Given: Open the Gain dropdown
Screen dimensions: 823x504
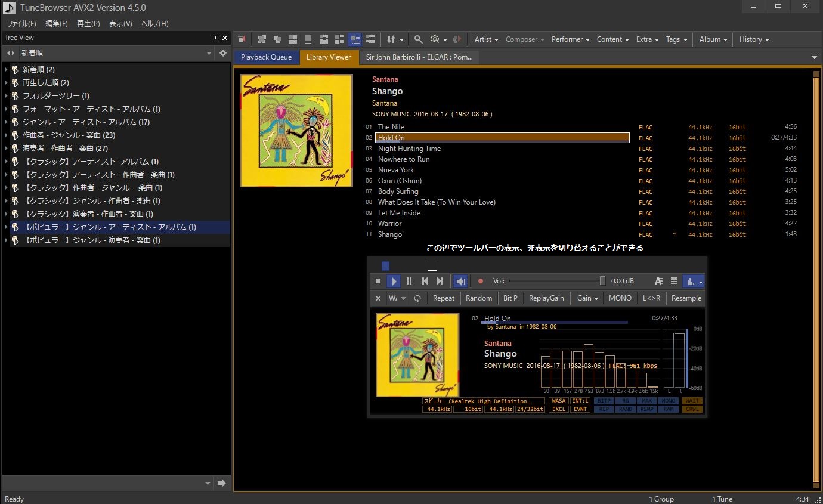Looking at the screenshot, I should [587, 298].
